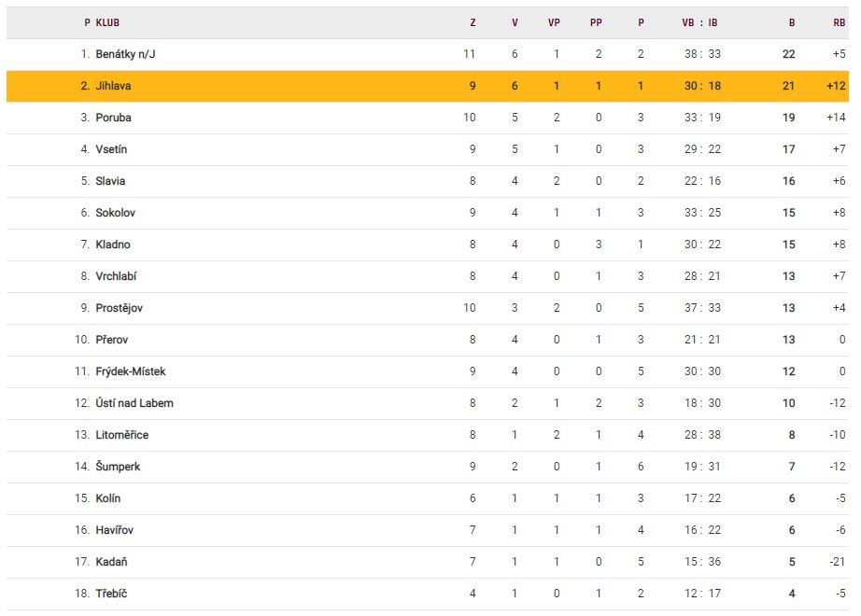Click the RB column header
The image size is (861, 616).
coord(839,22)
